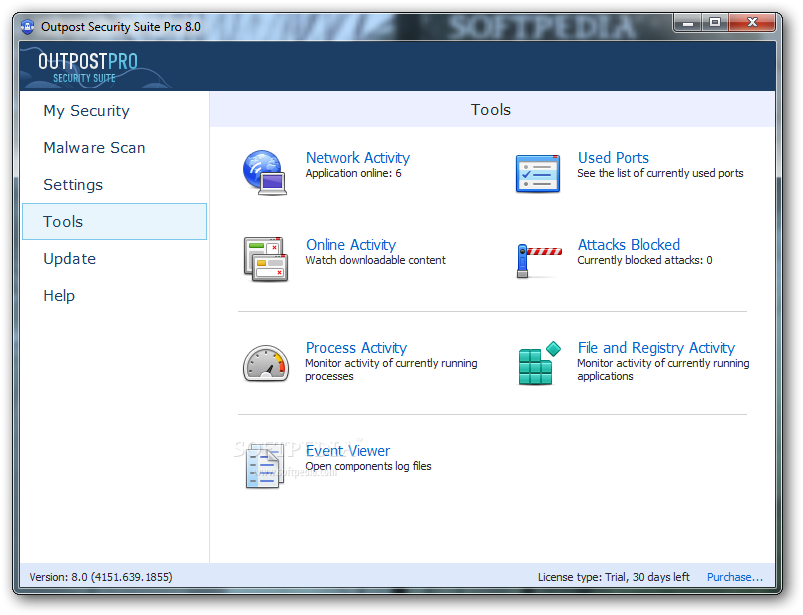This screenshot has width=803, height=615.
Task: Minimize the Outpost window
Action: 688,23
